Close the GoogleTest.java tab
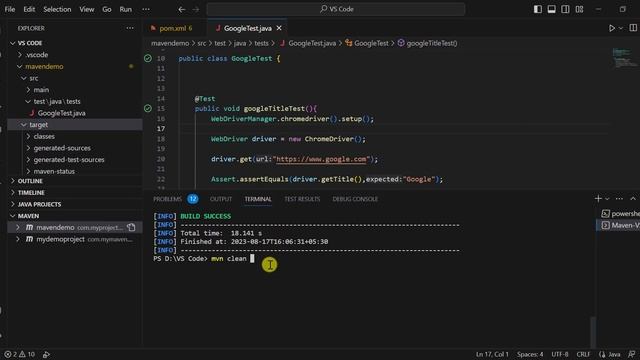 click(x=279, y=28)
